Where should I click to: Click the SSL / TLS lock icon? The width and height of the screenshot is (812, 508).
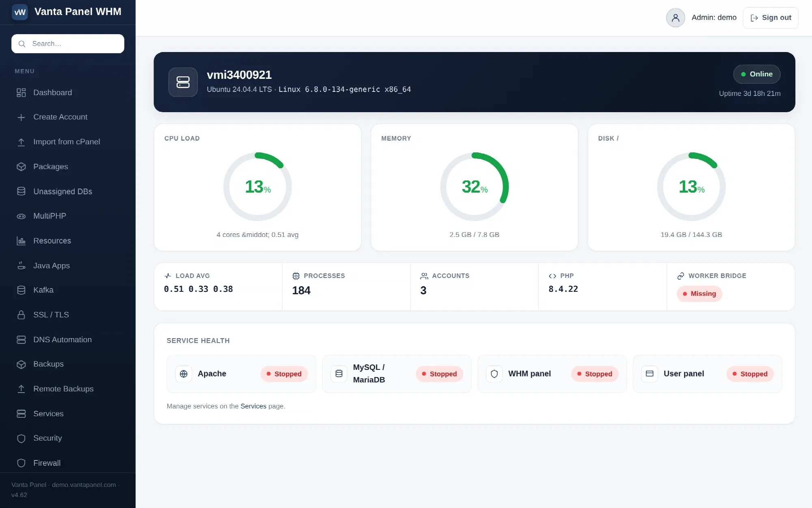click(x=21, y=315)
